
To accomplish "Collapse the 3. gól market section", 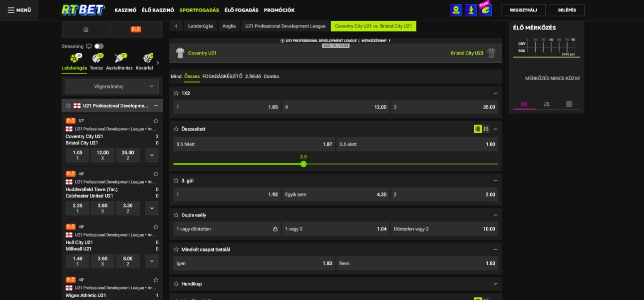I will (x=495, y=180).
